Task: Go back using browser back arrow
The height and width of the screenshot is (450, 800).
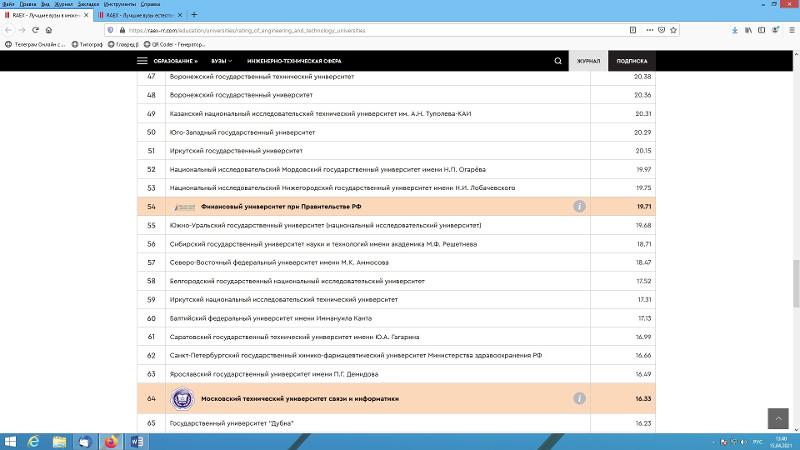Action: coord(8,30)
